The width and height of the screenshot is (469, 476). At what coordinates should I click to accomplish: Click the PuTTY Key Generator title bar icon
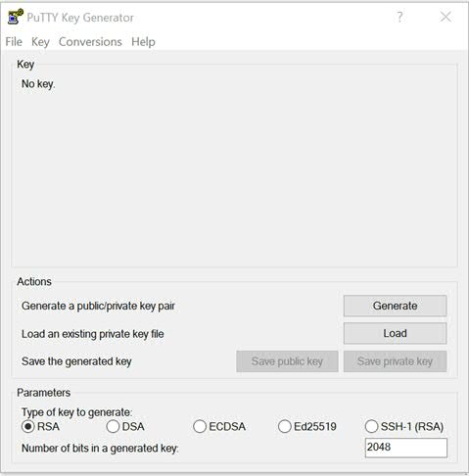[x=15, y=17]
